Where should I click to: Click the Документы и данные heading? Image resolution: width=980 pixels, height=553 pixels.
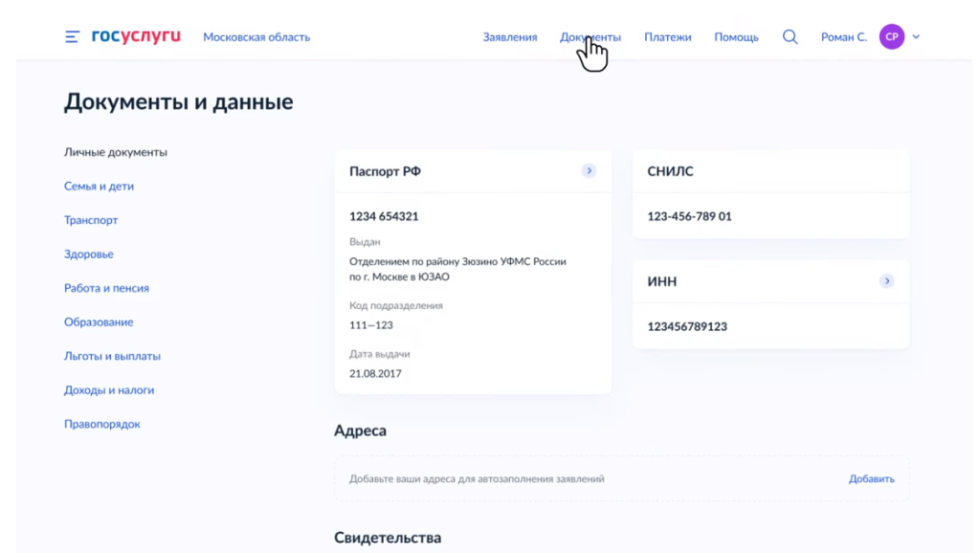pos(179,101)
